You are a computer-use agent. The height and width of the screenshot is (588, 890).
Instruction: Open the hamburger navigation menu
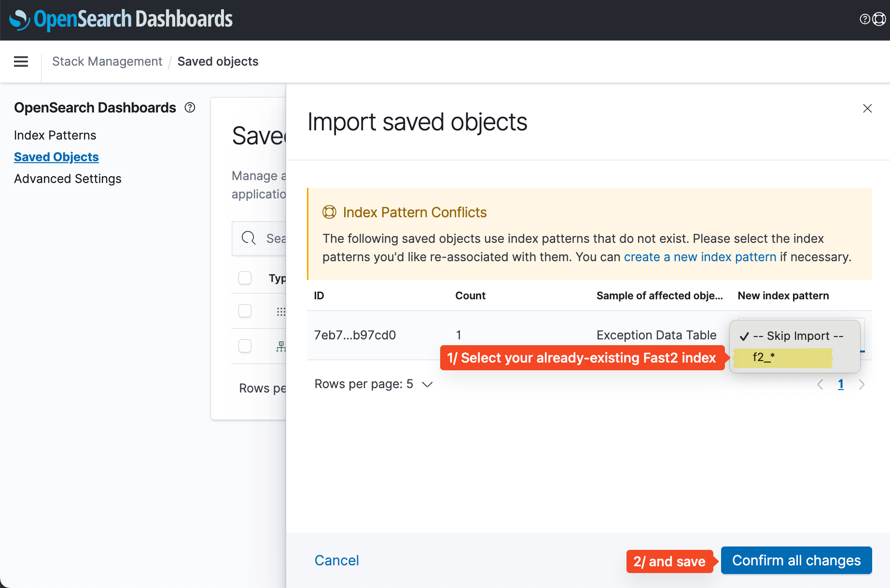[x=21, y=61]
